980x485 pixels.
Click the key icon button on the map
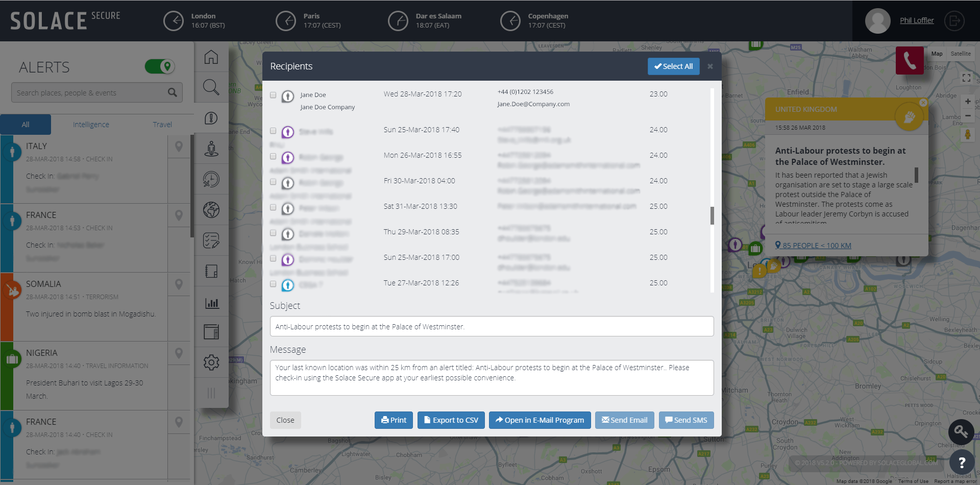pos(962,432)
